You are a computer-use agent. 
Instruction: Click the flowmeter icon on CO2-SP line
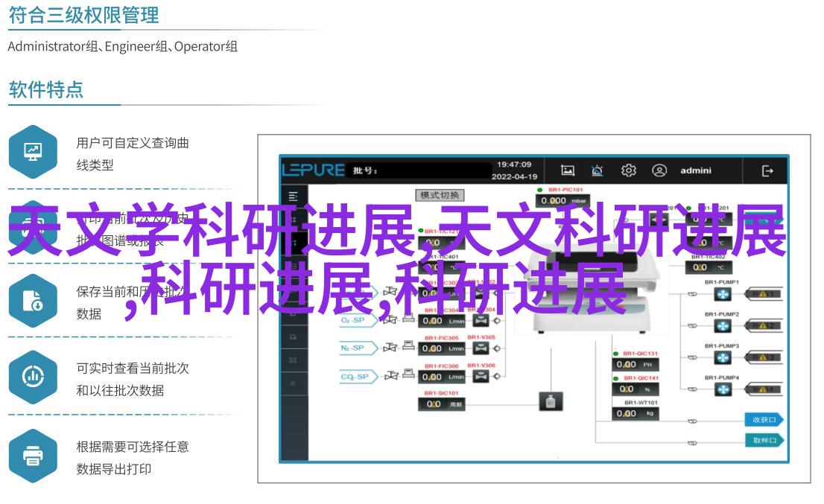pyautogui.click(x=408, y=374)
